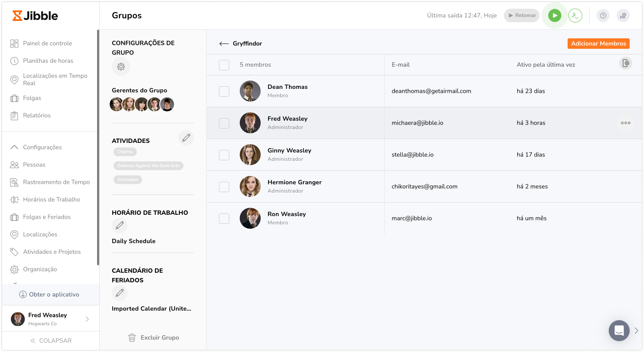
Task: Click the Pessoas people icon
Action: (14, 165)
